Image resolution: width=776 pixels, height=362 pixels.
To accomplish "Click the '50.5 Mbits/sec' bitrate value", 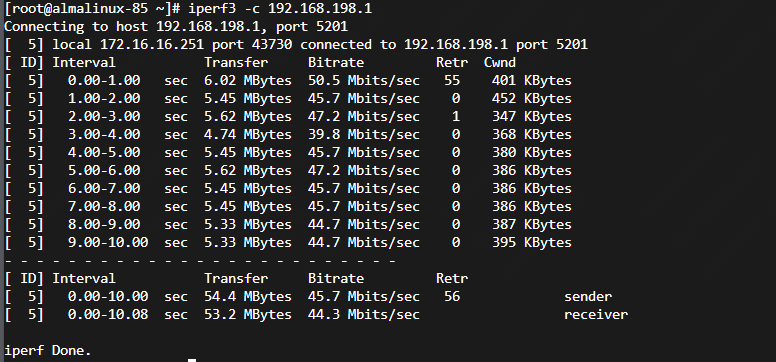I will [x=364, y=81].
